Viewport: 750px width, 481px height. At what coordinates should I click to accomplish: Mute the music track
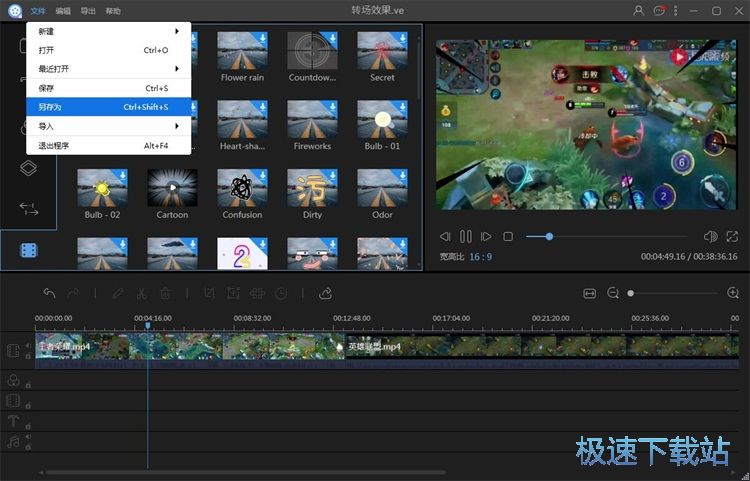click(28, 437)
